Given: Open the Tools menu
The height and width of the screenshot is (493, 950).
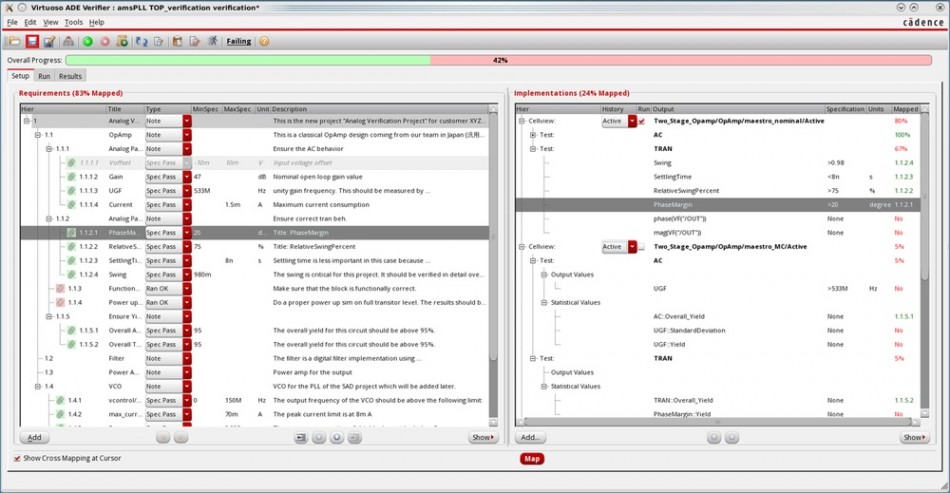Looking at the screenshot, I should click(73, 22).
